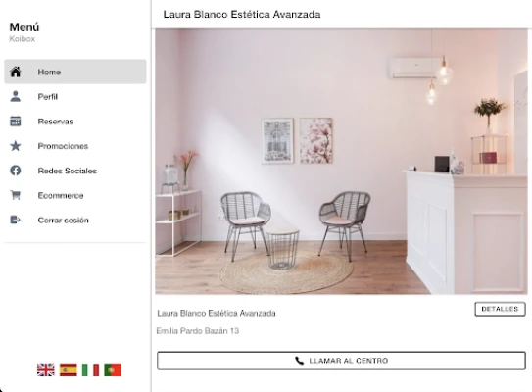Screen dimensions: 532x392
Task: Click the Reservas calendar icon
Action: 16,122
